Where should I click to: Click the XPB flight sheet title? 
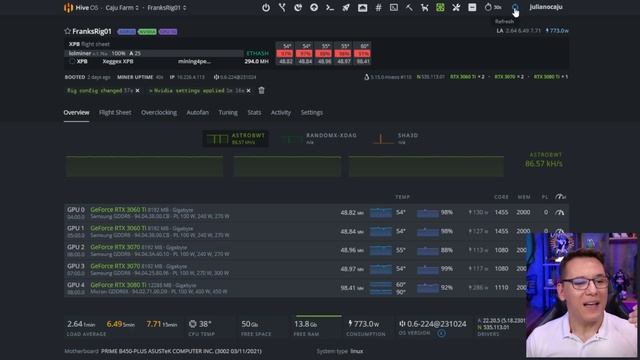(x=89, y=44)
